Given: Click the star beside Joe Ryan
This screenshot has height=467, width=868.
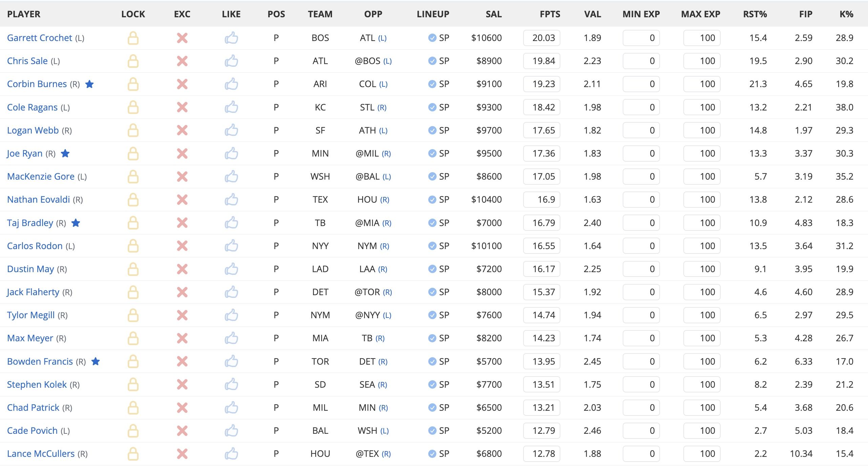Looking at the screenshot, I should [x=65, y=154].
